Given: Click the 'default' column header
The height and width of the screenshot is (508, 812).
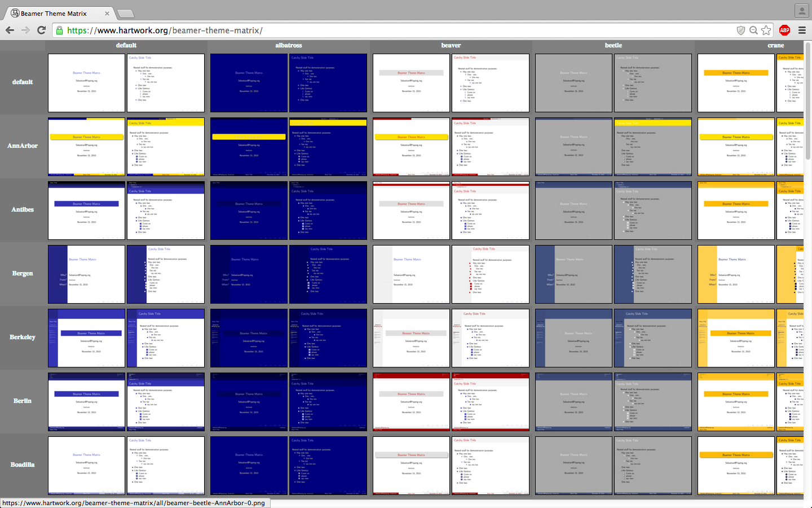Looking at the screenshot, I should (x=126, y=45).
